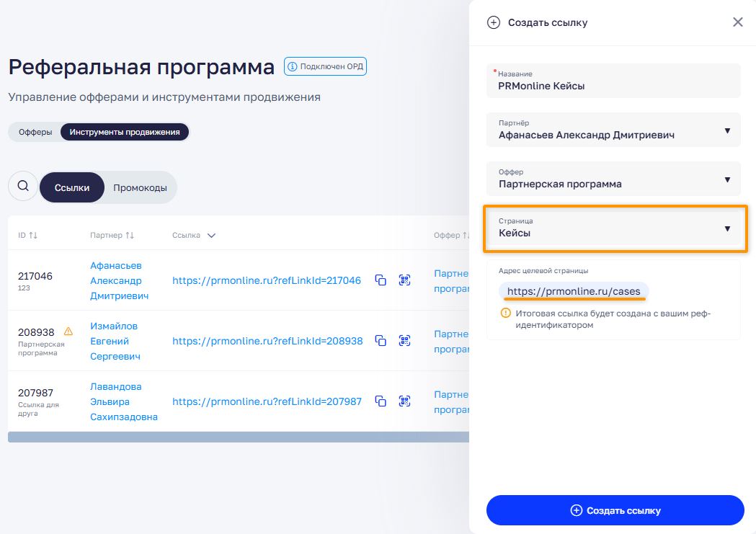The width and height of the screenshot is (756, 534).
Task: Switch to the Промокоды tab
Action: point(140,187)
